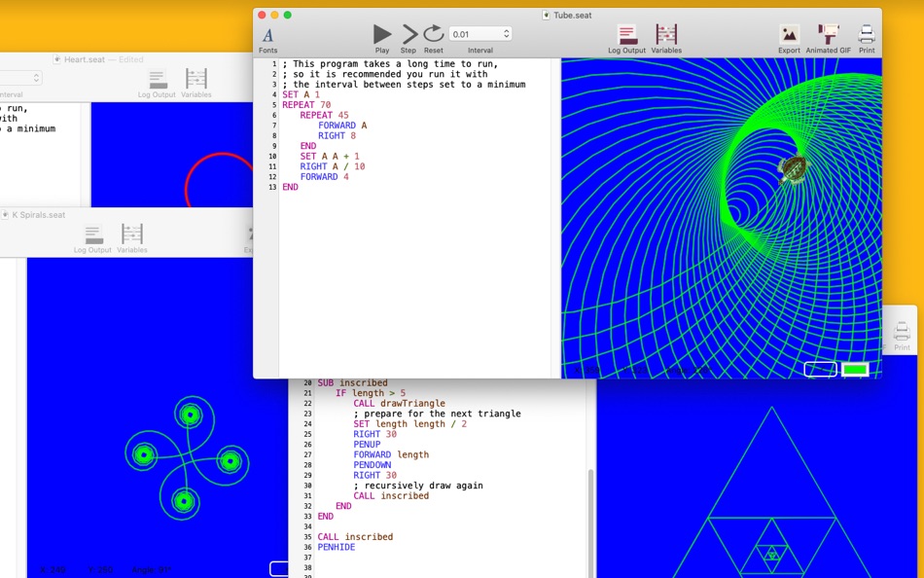Viewport: 924px width, 578px height.
Task: Click the 'RIGHT 30' line on line 25
Action: 374,434
